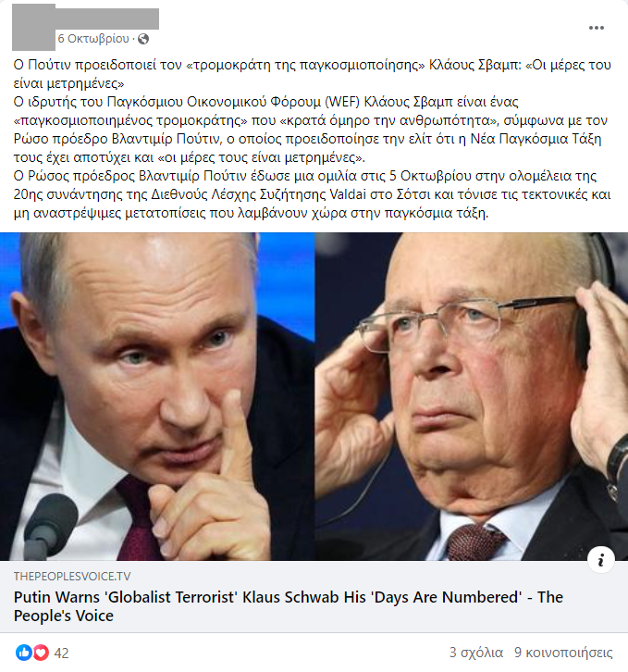Screen dimensions: 628x672
Task: Open the 3 σχόλια comments link
Action: pos(476,653)
